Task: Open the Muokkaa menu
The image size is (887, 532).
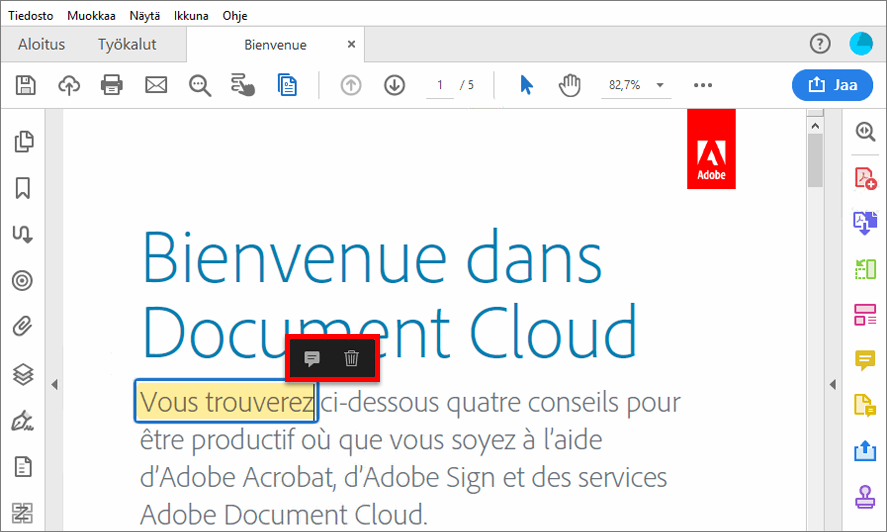Action: (x=91, y=16)
